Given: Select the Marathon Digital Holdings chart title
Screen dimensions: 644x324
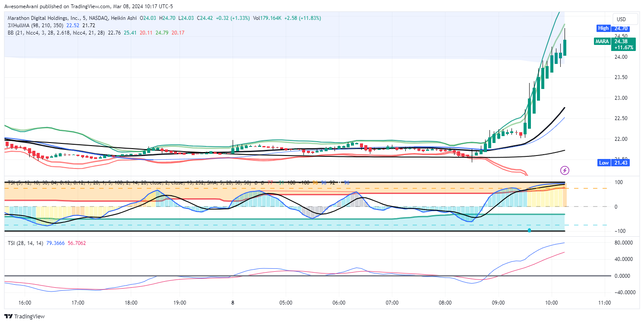Looking at the screenshot, I should pos(72,18).
